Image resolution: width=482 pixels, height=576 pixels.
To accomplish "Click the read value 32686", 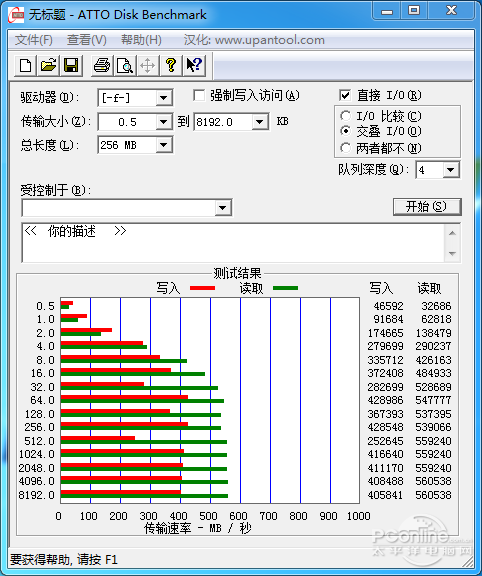I will pos(436,306).
